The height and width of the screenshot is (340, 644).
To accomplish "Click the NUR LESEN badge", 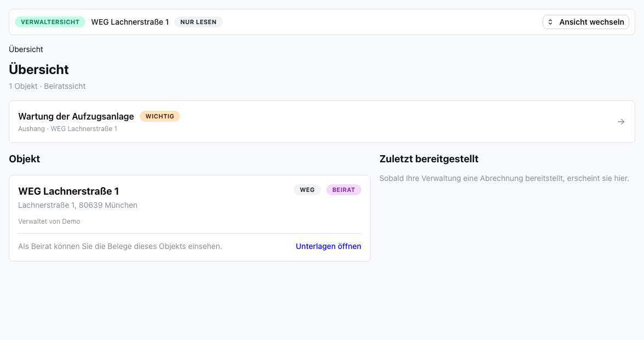I will click(x=198, y=22).
